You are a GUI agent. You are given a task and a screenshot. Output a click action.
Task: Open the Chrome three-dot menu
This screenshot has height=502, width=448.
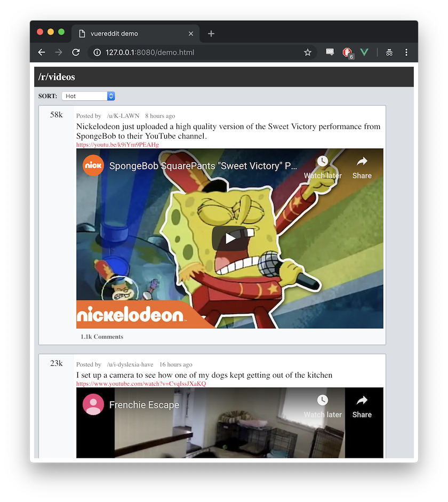point(406,52)
